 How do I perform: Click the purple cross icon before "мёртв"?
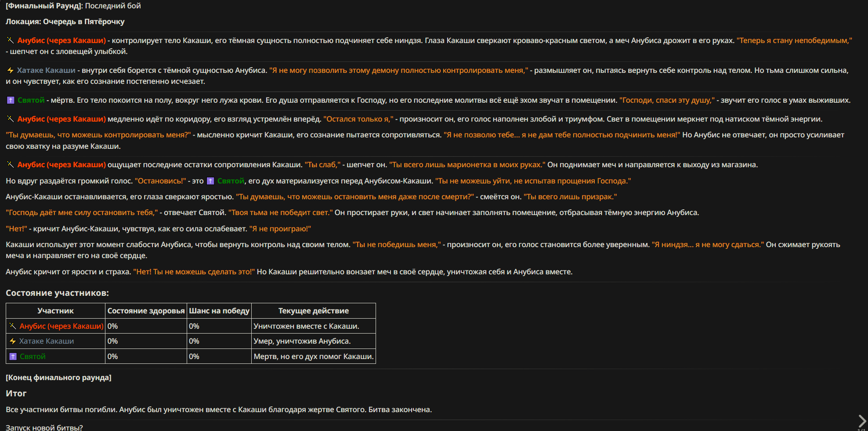(x=11, y=100)
